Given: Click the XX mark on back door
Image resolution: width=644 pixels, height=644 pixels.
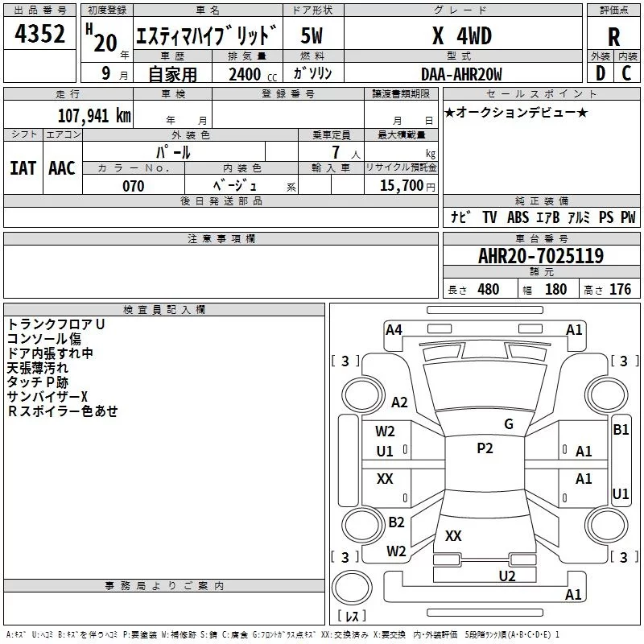Looking at the screenshot, I should click(453, 535).
